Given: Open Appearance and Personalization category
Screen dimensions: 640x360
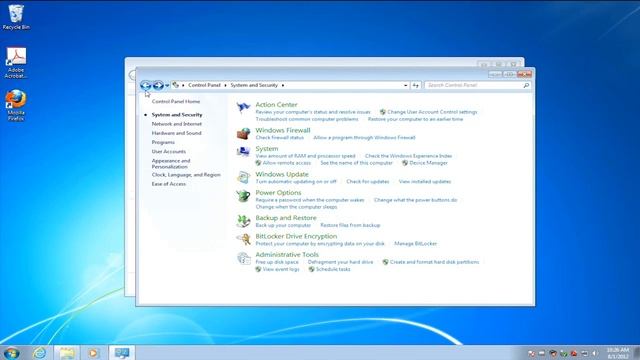Looking at the screenshot, I should (171, 164).
